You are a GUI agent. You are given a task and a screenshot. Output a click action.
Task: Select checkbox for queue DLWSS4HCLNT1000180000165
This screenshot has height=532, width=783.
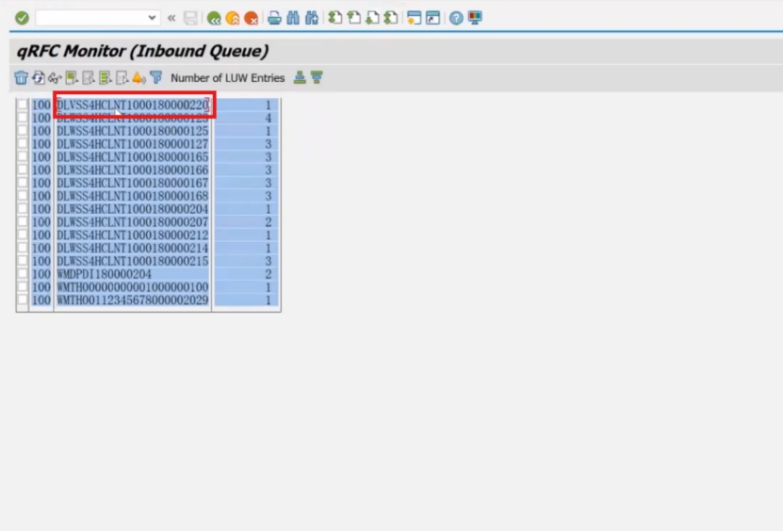pos(23,156)
